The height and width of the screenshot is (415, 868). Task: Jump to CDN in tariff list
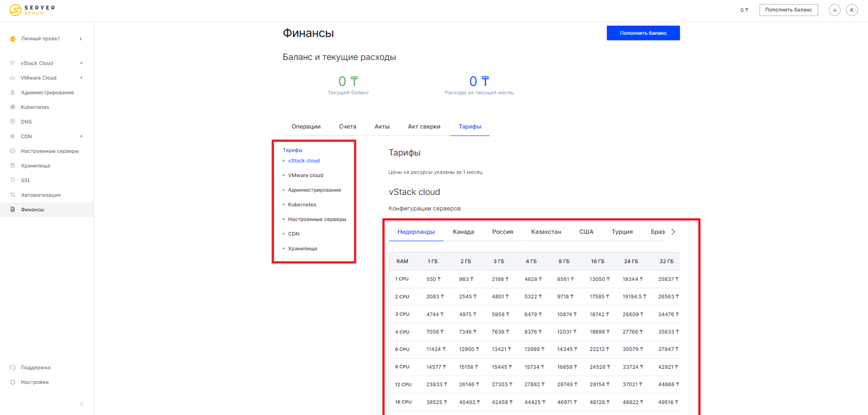(294, 234)
